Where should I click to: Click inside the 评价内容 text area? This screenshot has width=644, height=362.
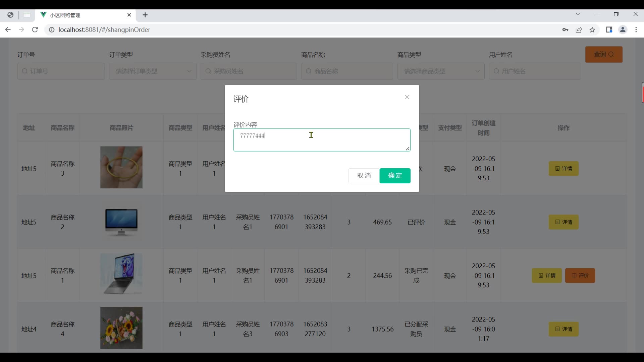(x=322, y=140)
